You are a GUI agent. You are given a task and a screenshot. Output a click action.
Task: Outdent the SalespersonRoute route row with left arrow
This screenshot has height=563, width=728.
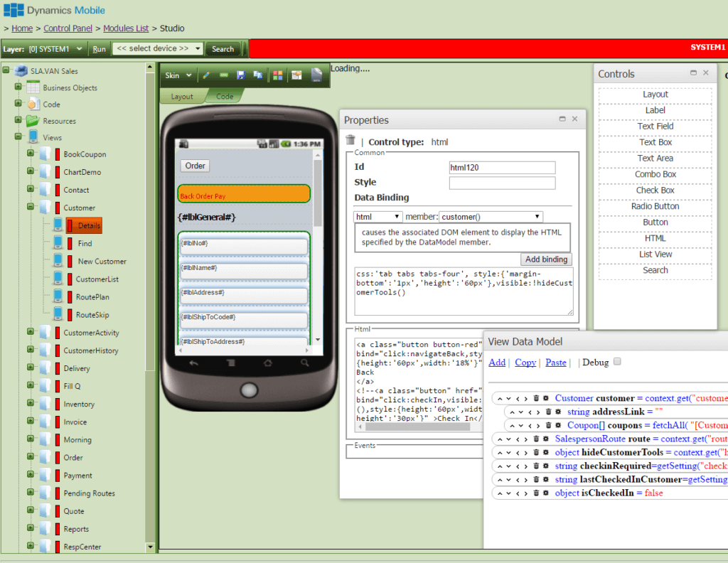pos(518,439)
